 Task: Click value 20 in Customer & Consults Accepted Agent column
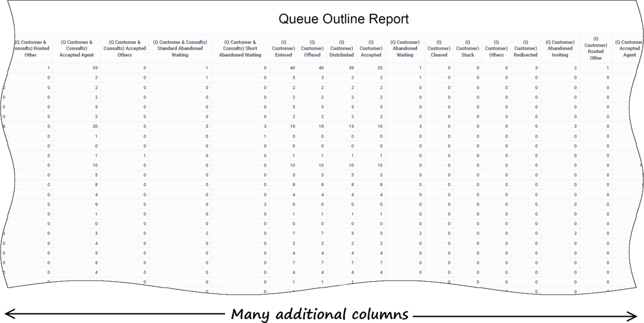94,126
